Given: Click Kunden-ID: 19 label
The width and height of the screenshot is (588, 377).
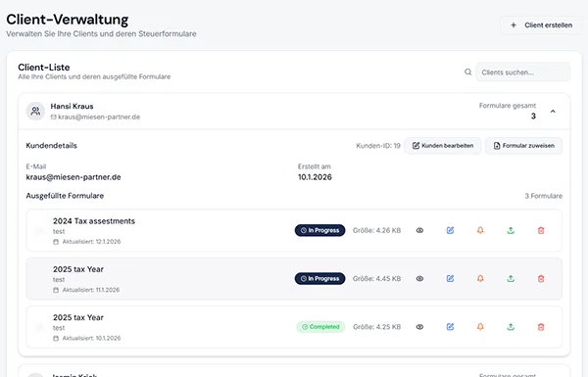Looking at the screenshot, I should (x=378, y=146).
